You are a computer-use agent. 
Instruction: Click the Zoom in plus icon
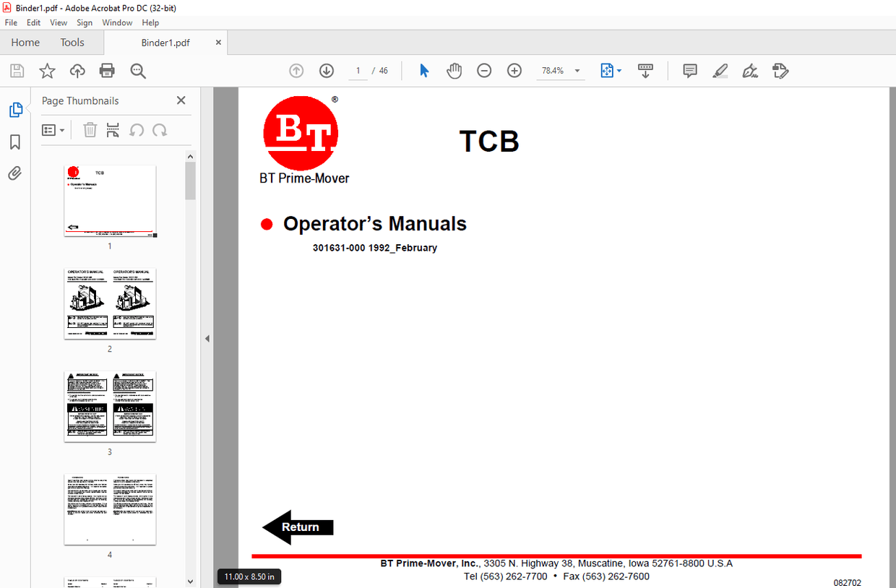point(514,71)
